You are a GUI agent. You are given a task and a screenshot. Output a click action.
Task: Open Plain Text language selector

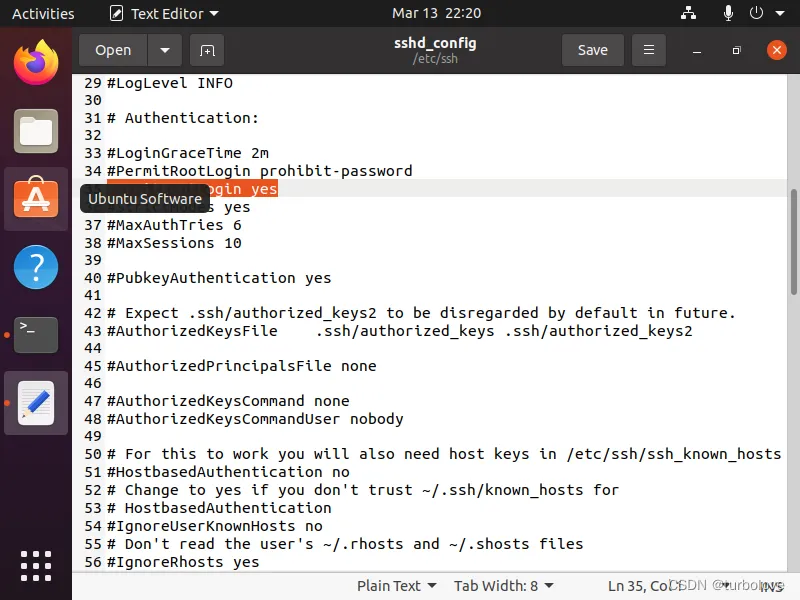click(397, 586)
